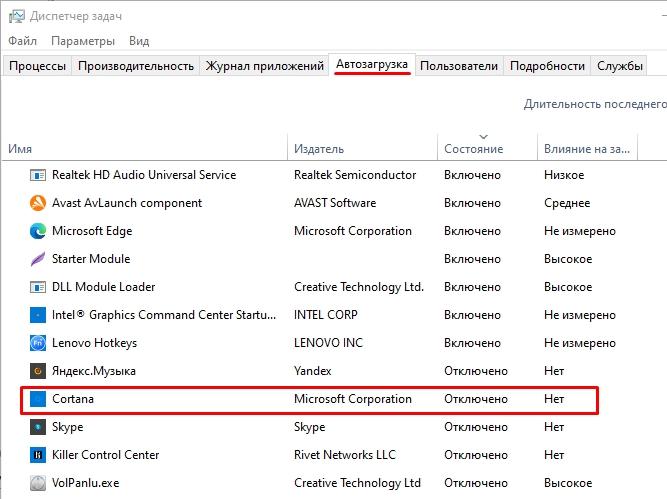667x499 pixels.
Task: Click the Yandex publisher cell
Action: click(312, 371)
